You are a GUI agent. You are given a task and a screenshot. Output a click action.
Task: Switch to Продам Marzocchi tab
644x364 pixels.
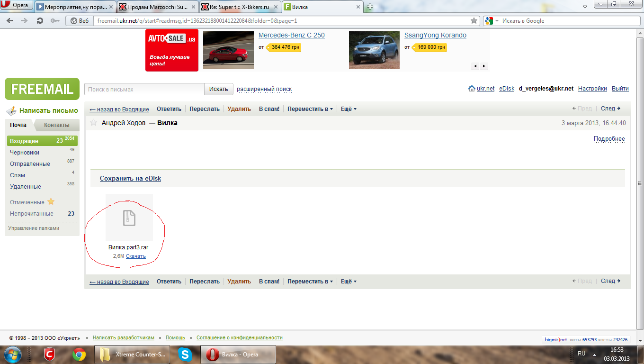[x=158, y=7]
